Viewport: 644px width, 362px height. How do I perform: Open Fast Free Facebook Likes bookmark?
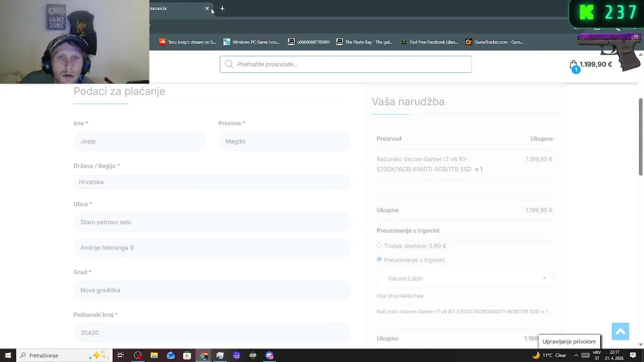click(x=429, y=42)
